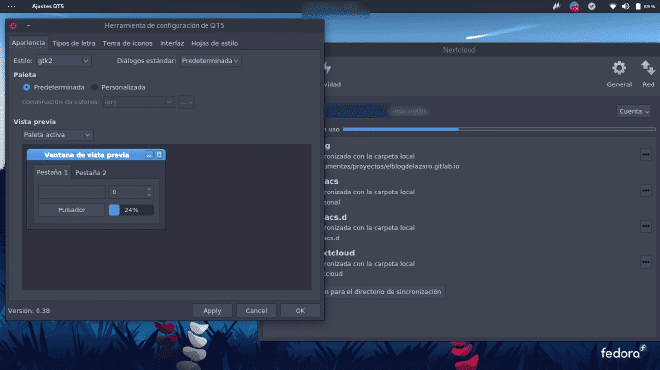
Task: Open more options for the third sync folder
Action: coord(646,226)
